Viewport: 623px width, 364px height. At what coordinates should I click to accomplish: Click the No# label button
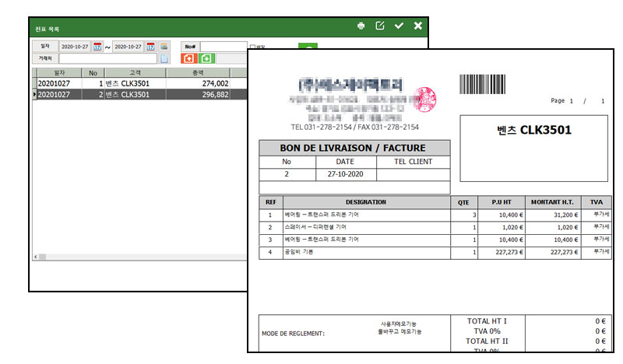(x=190, y=47)
